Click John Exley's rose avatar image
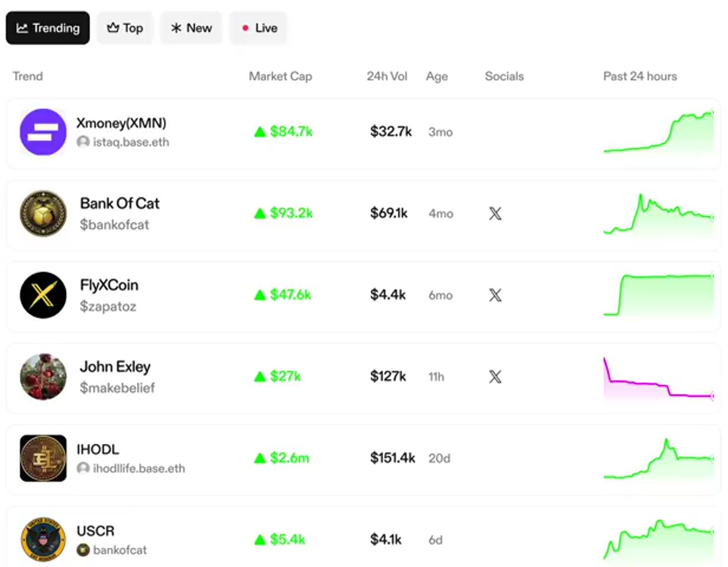 (43, 377)
